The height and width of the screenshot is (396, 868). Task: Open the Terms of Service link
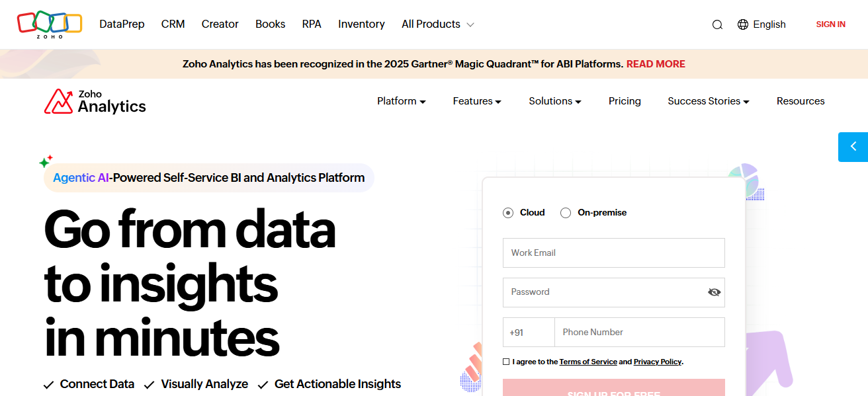point(588,362)
